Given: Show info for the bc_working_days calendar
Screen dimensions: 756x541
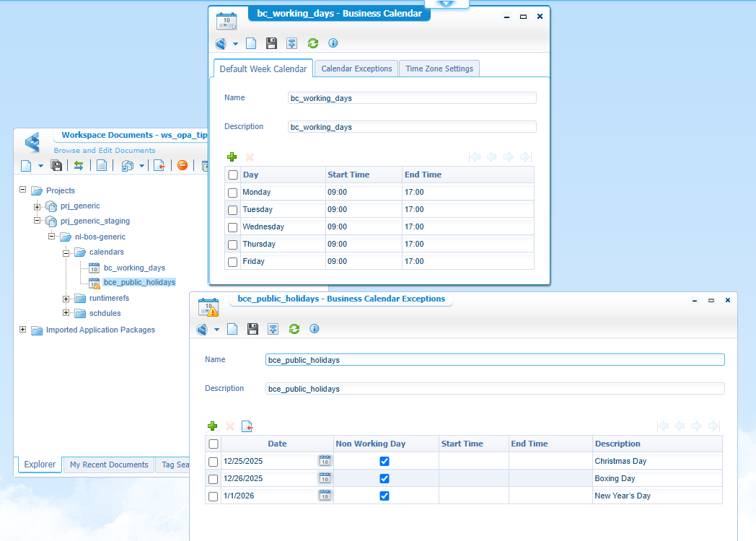Looking at the screenshot, I should [333, 43].
